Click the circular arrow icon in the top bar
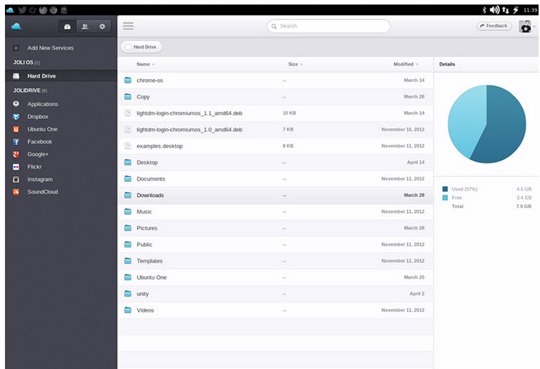540x369 pixels. pos(33,10)
